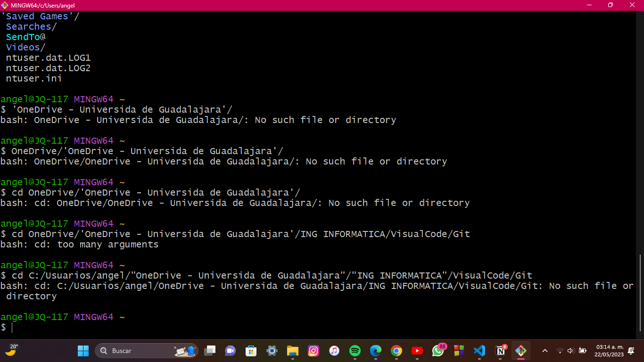
Task: Open Task View from the taskbar
Action: pos(210,351)
